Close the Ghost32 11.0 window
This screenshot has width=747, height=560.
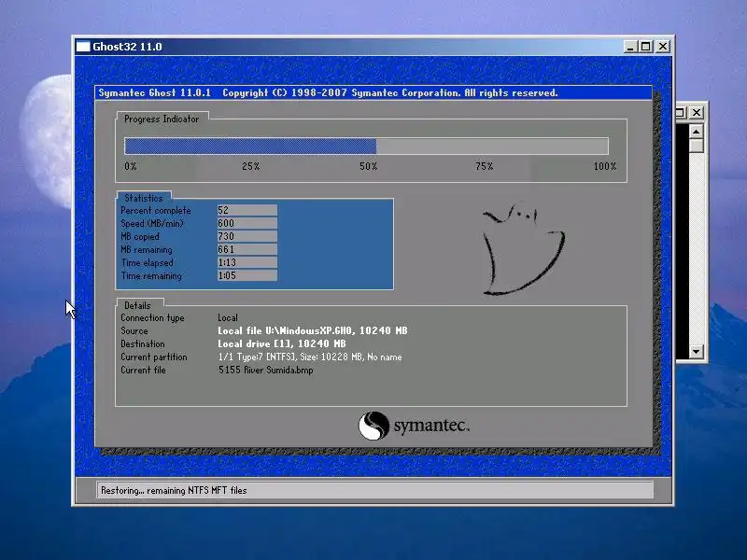663,47
